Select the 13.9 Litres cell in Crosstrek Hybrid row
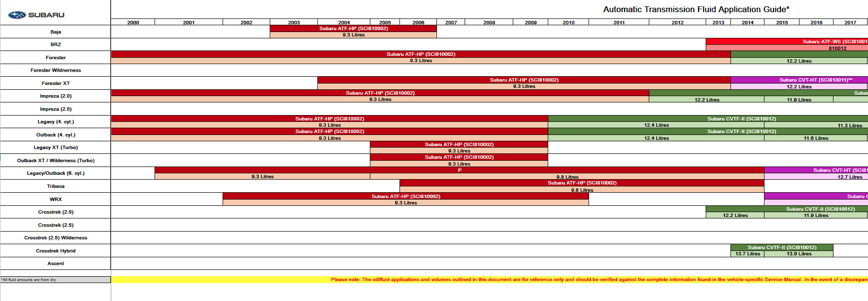 tap(799, 254)
